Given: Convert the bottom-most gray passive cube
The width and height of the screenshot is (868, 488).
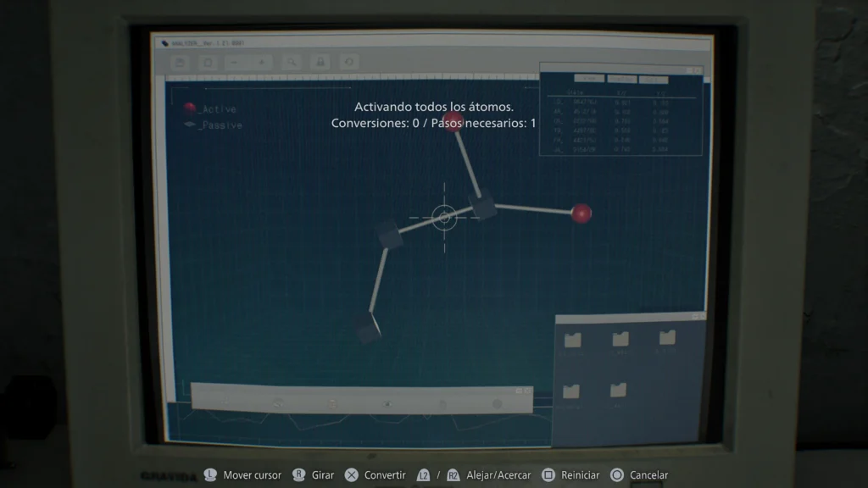Looking at the screenshot, I should (367, 325).
